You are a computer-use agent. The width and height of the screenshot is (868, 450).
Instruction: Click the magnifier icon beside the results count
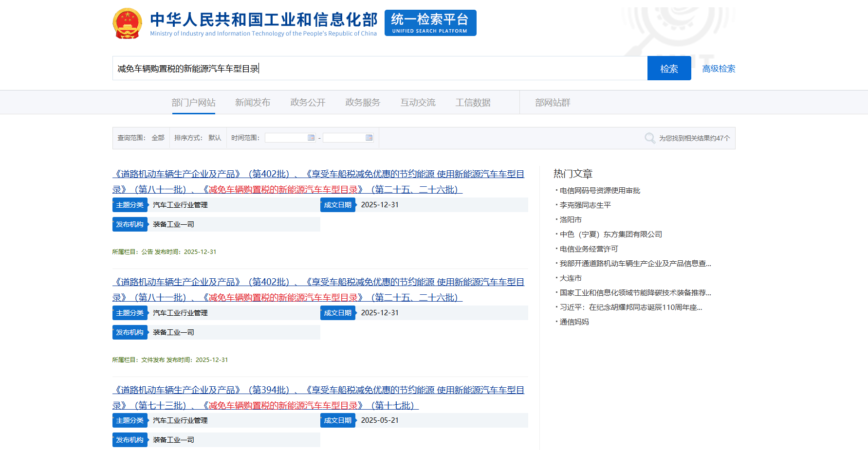coord(649,138)
